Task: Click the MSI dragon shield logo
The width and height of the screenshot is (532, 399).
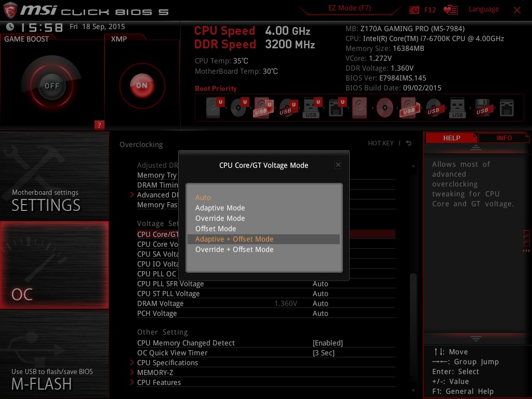Action: (10, 10)
